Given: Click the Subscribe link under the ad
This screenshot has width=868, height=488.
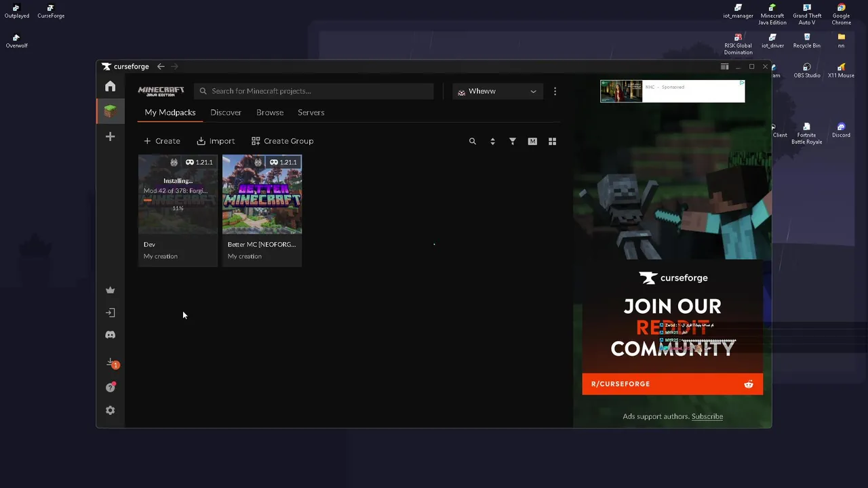Looking at the screenshot, I should [x=707, y=416].
